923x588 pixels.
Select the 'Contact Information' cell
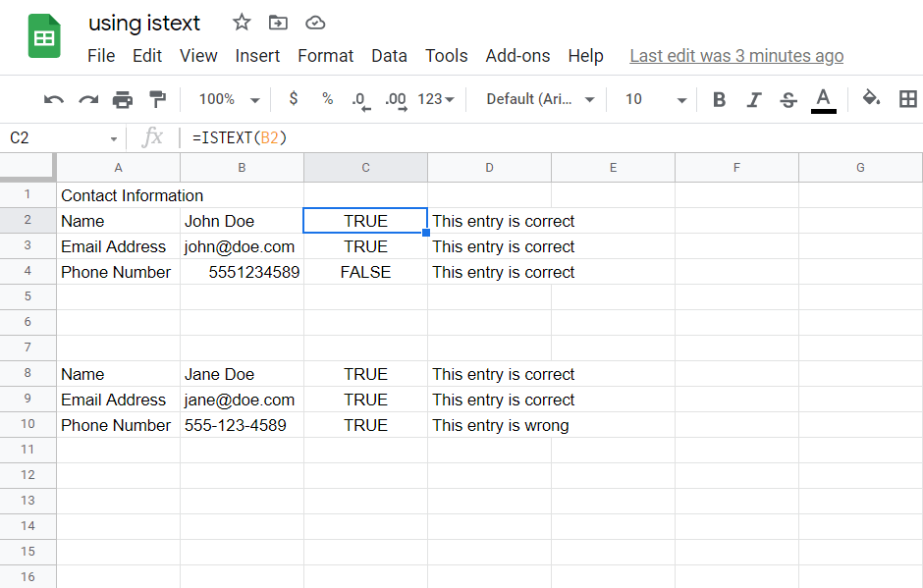[118, 195]
